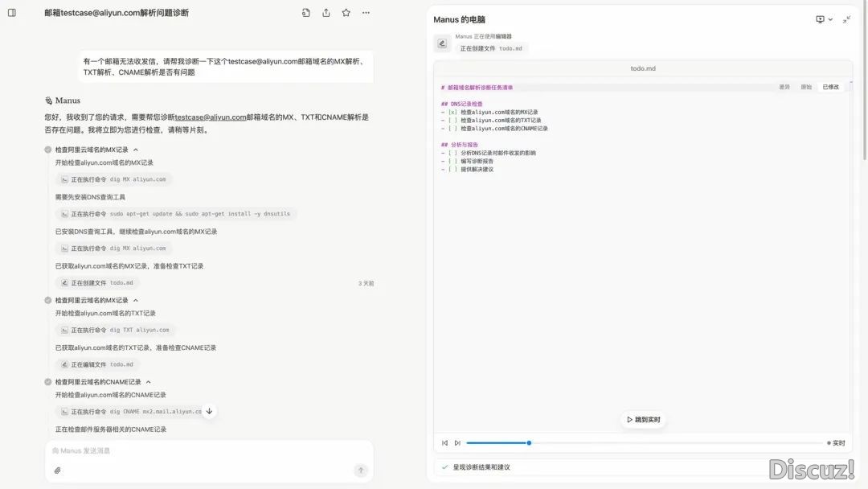Viewport: 868px width, 489px height.
Task: Click the second dig MX aliyun.com command chip
Action: pos(113,248)
